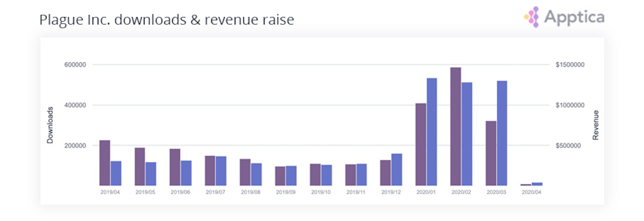Click the 'Downloads' axis title

coord(50,125)
